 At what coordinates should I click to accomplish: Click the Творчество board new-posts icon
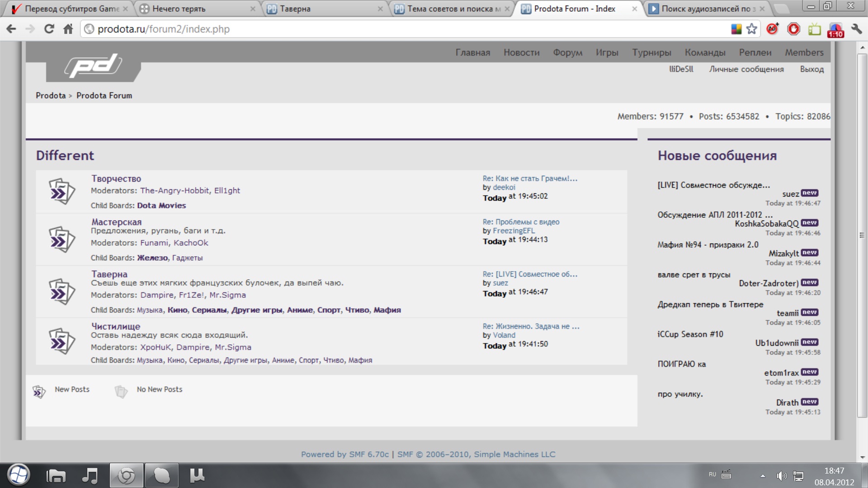pos(61,192)
